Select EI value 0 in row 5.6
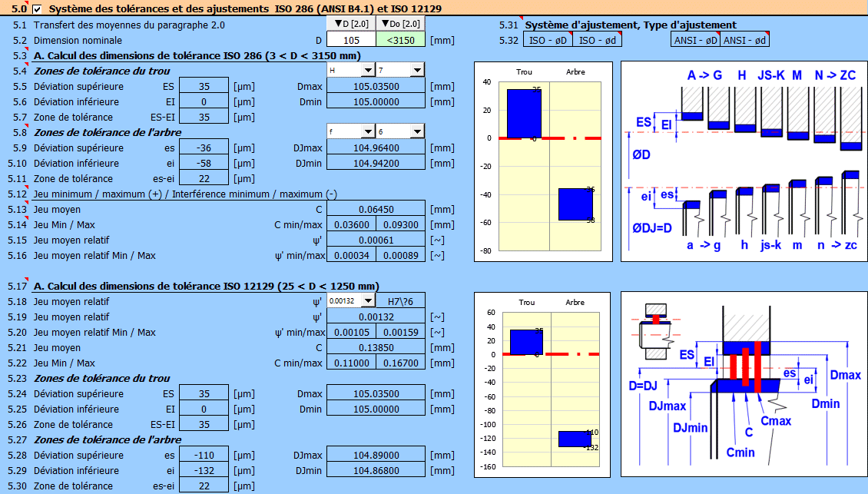 click(204, 101)
